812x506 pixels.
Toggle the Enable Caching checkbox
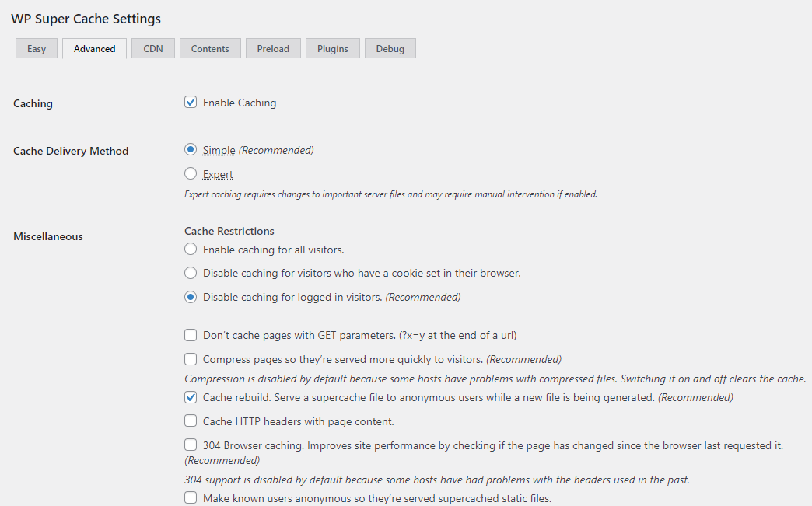(x=191, y=102)
